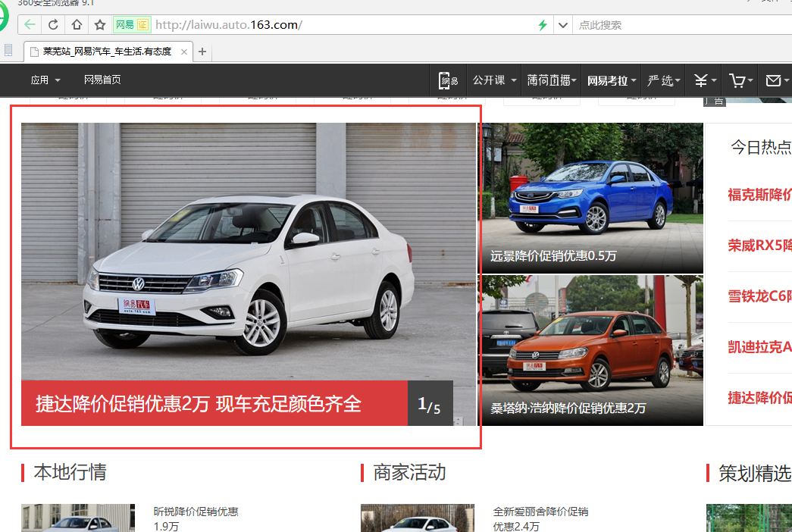Viewport: 792px width, 532px height.
Task: Click the 网易 证 site certificate badge
Action: coord(131,25)
